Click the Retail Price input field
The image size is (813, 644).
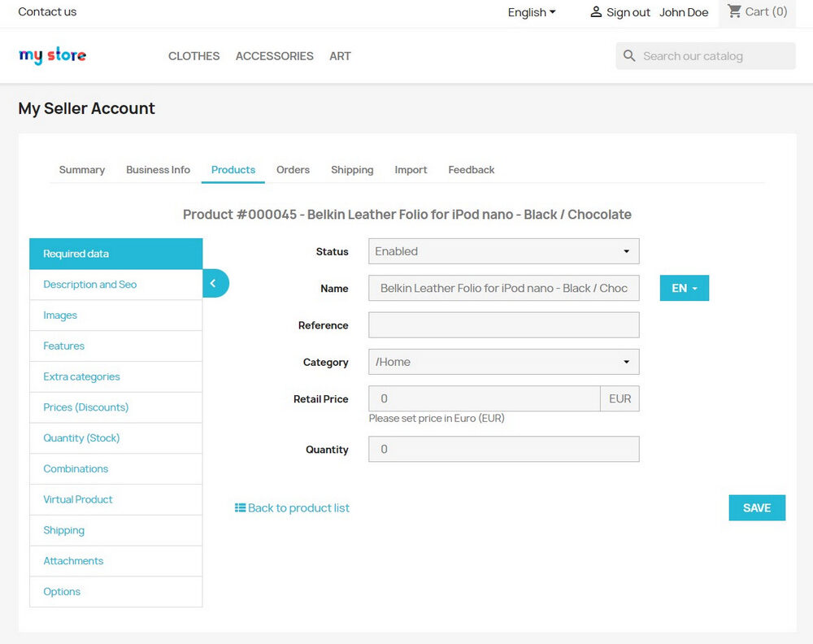pos(485,398)
